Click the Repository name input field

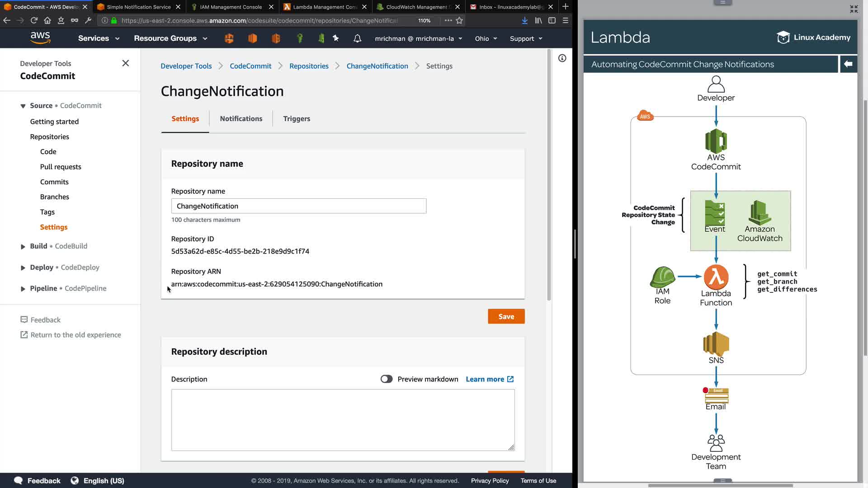click(298, 206)
